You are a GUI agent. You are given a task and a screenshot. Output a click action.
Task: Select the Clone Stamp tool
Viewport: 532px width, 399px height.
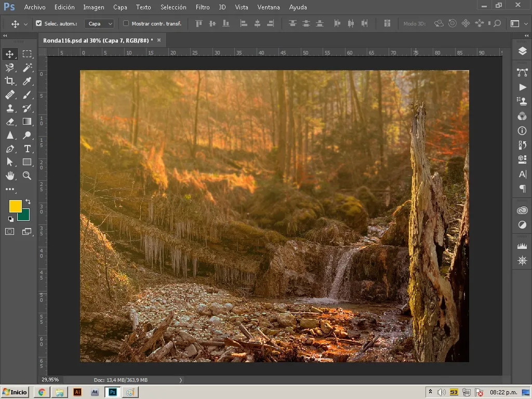10,108
